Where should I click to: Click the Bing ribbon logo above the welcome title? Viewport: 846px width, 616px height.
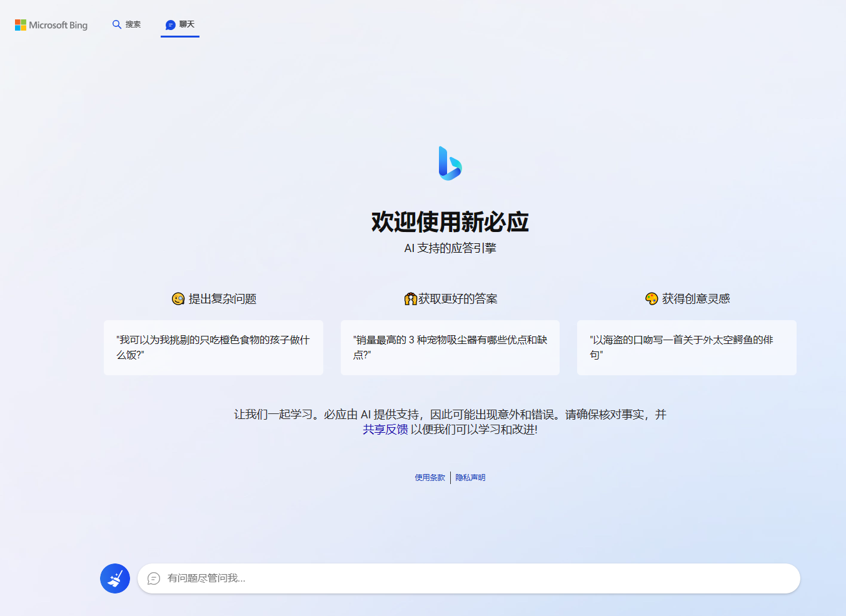[450, 164]
